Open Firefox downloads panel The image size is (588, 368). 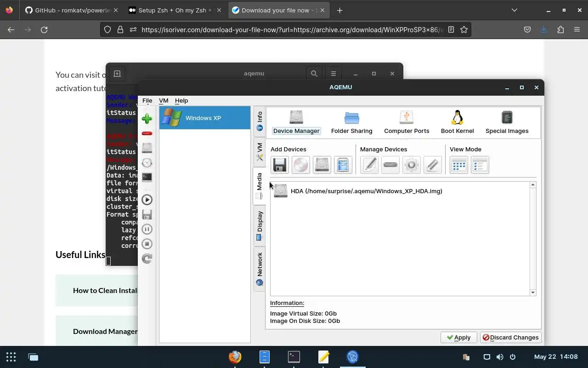pyautogui.click(x=544, y=29)
